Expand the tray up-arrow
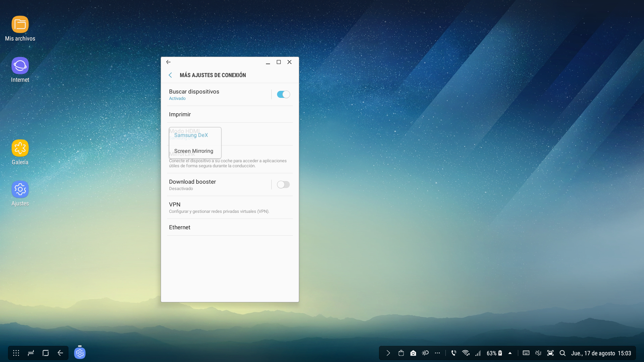 (x=510, y=353)
